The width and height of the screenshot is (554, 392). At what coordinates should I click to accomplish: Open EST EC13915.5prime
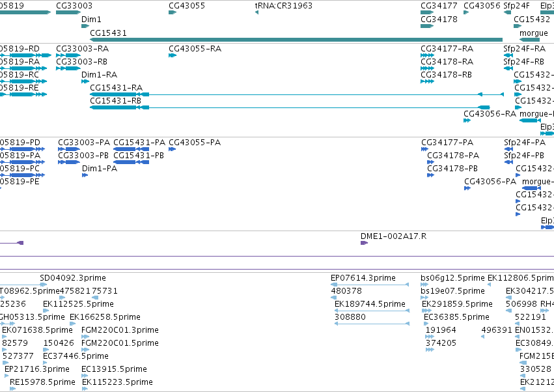(114, 369)
